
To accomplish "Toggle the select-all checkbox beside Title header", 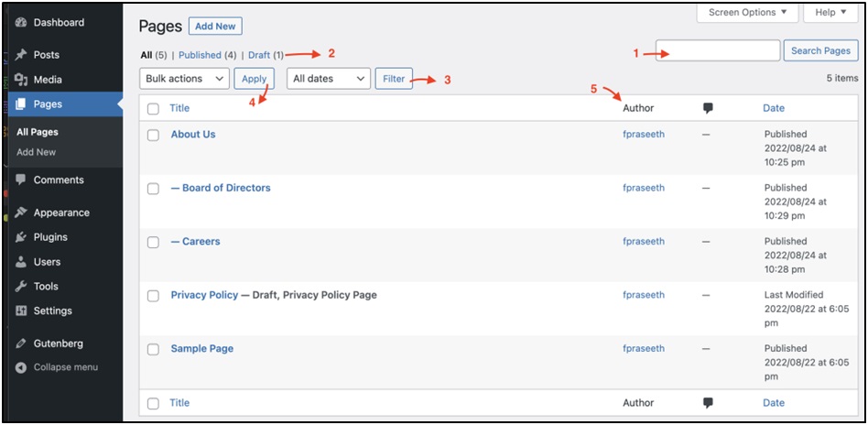I will [x=153, y=108].
